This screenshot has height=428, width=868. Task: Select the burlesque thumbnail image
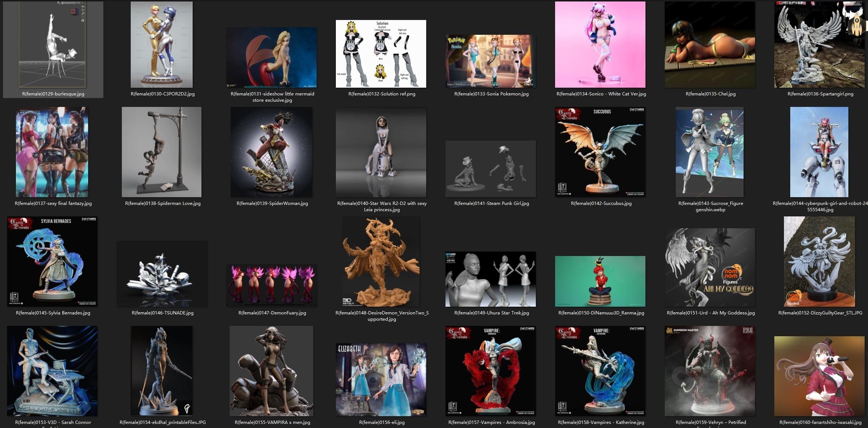[53, 45]
